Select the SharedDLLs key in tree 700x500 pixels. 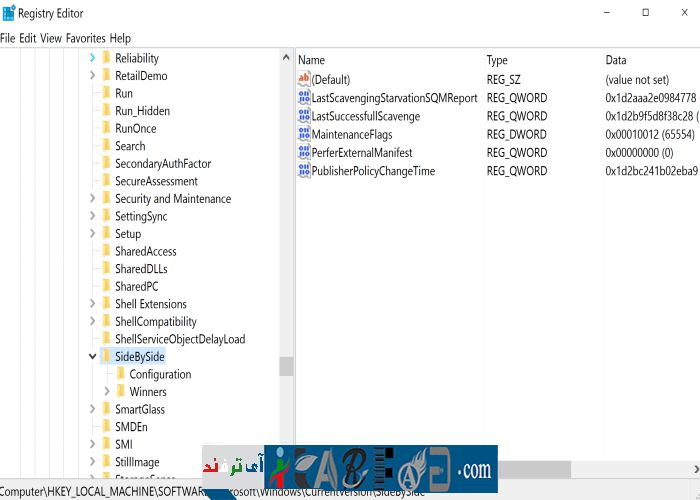click(141, 269)
